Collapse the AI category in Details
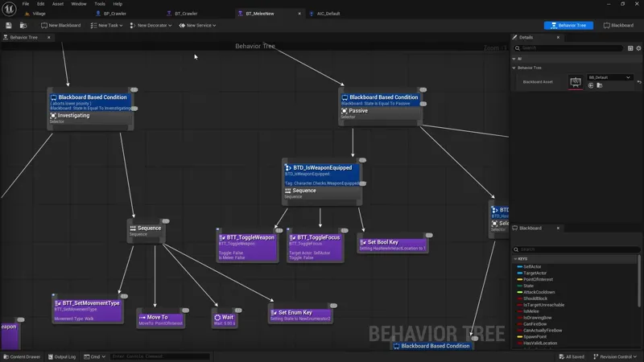The image size is (644, 362). click(514, 59)
